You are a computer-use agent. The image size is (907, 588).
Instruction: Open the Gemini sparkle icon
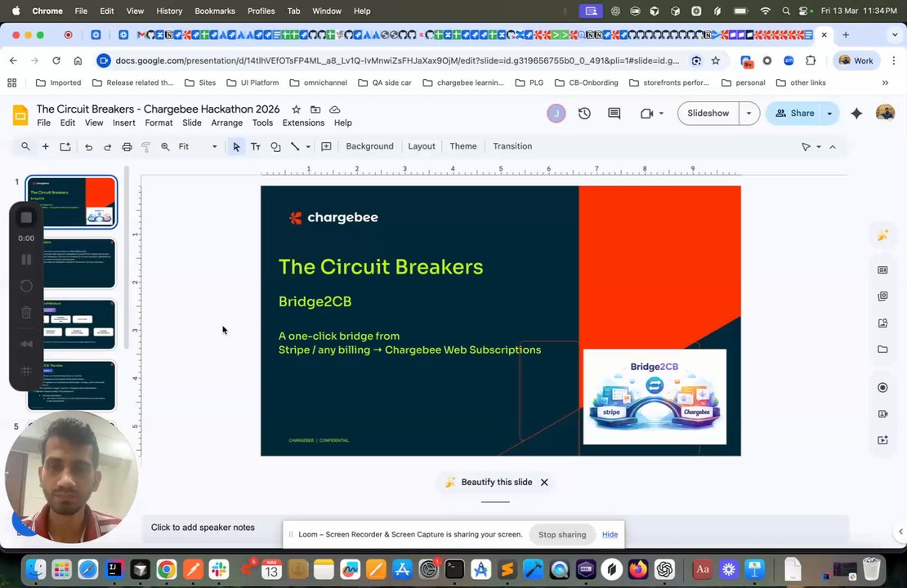point(856,114)
